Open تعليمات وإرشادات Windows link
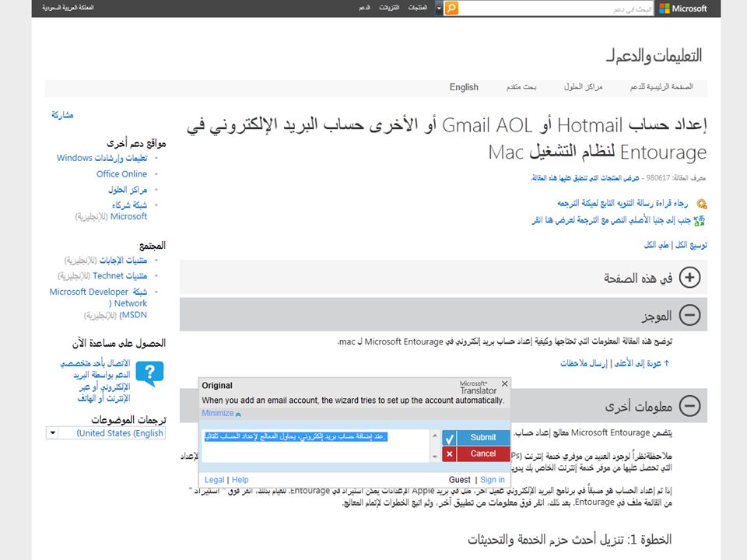The width and height of the screenshot is (747, 560). click(102, 158)
